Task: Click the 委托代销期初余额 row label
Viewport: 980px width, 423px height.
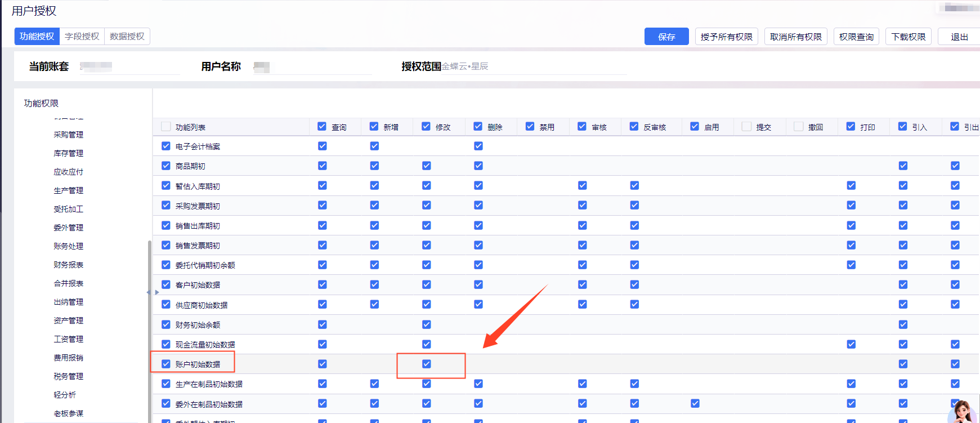Action: click(205, 265)
